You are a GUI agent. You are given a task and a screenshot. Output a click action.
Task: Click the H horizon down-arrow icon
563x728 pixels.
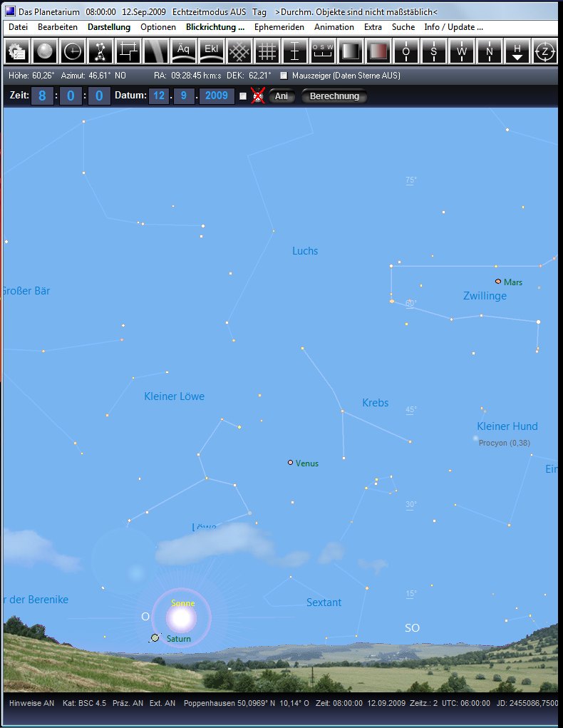coord(517,51)
